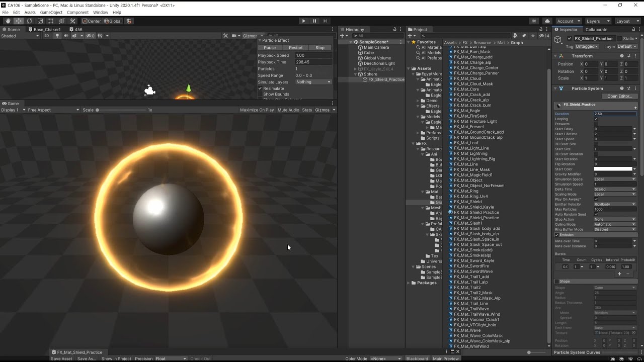This screenshot has height=362, width=644.
Task: Select FX_Mat_Lightning material asset
Action: click(x=470, y=153)
